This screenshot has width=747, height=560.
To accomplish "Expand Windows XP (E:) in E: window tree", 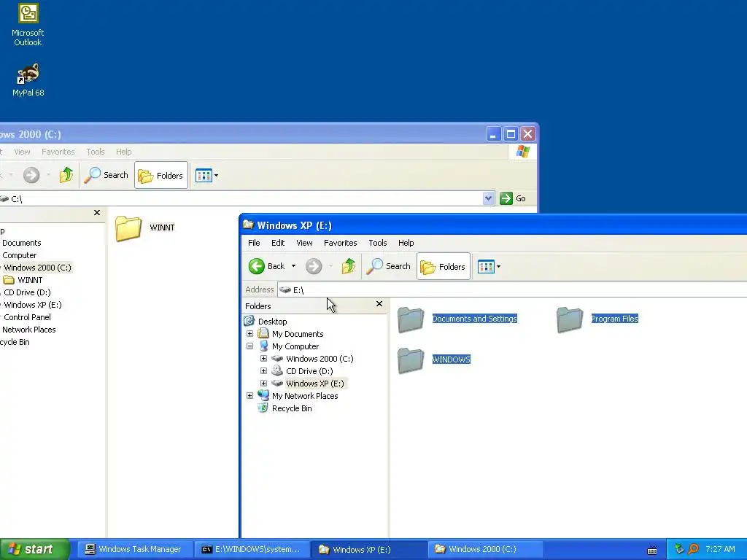I will coord(263,384).
